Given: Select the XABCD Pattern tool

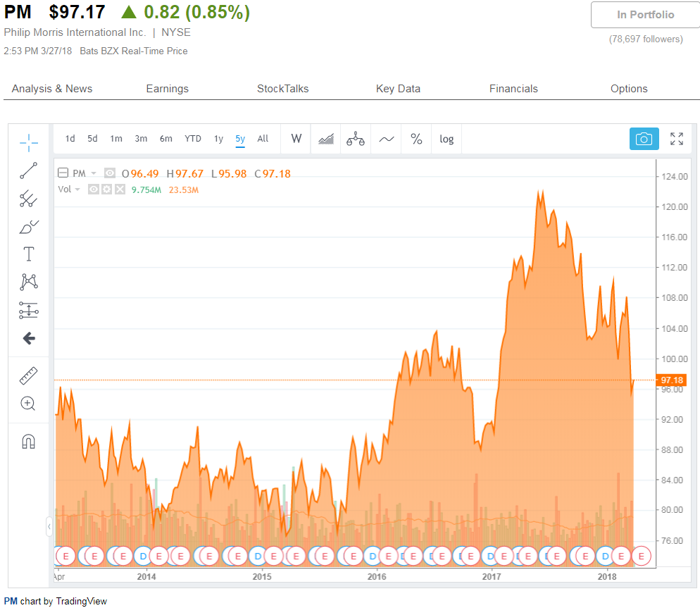Looking at the screenshot, I should click(x=28, y=282).
